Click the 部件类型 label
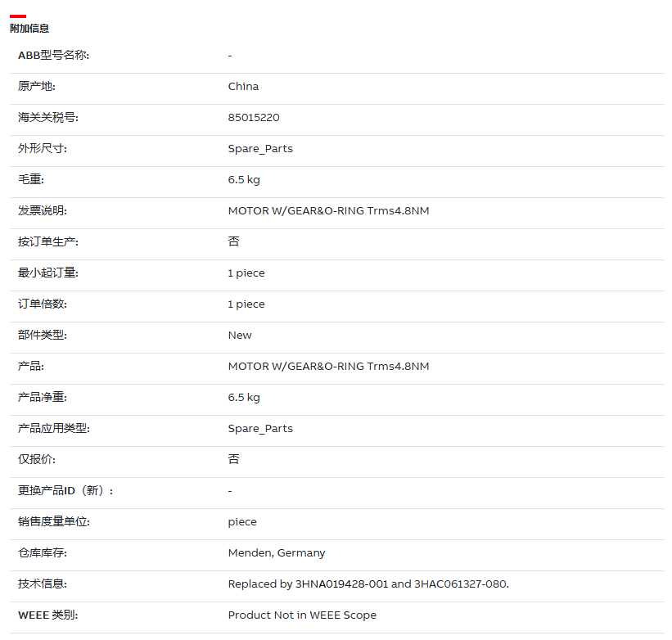 tap(43, 335)
